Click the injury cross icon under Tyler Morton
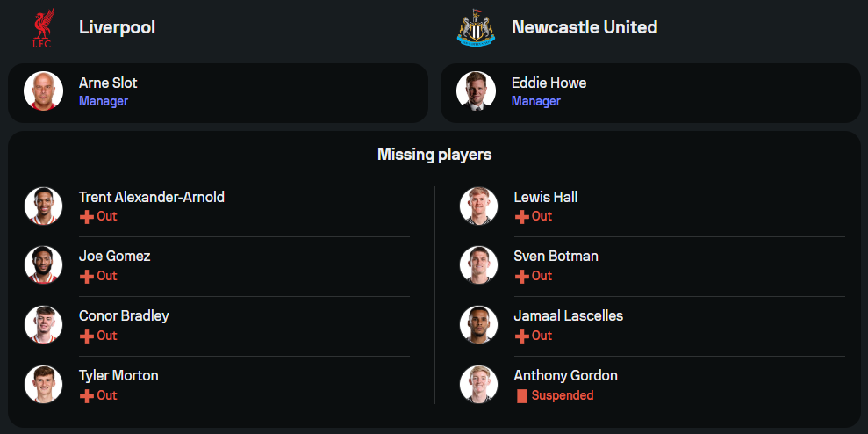 click(86, 396)
